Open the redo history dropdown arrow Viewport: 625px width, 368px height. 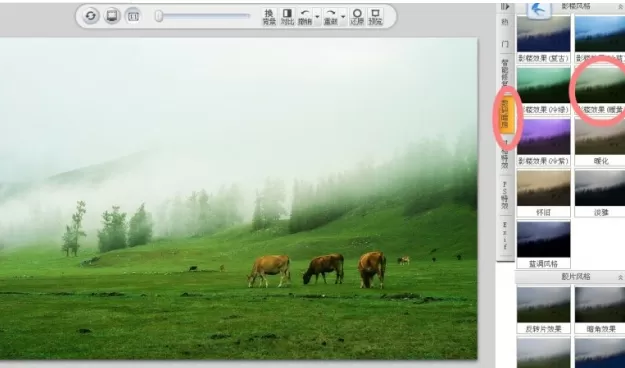tap(343, 18)
